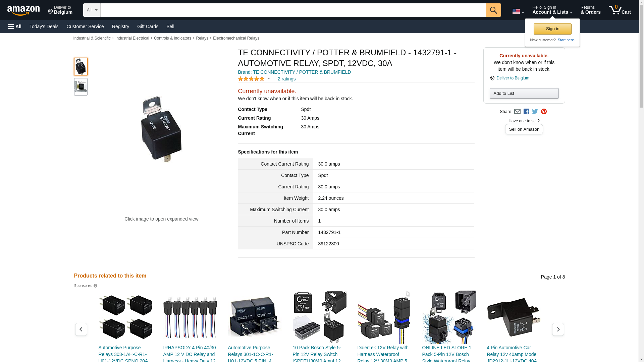
Task: Click the magnifying glass search button
Action: click(493, 10)
